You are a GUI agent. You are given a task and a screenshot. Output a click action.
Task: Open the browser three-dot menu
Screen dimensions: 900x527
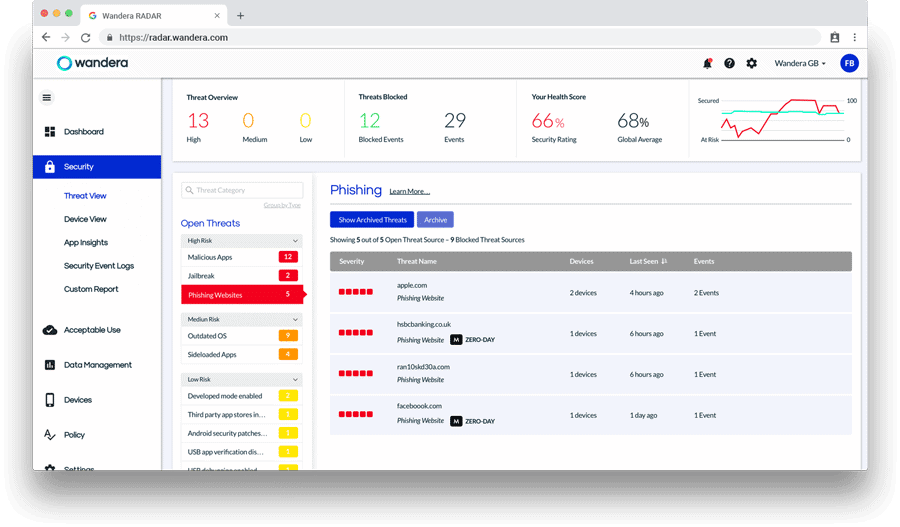[x=855, y=37]
